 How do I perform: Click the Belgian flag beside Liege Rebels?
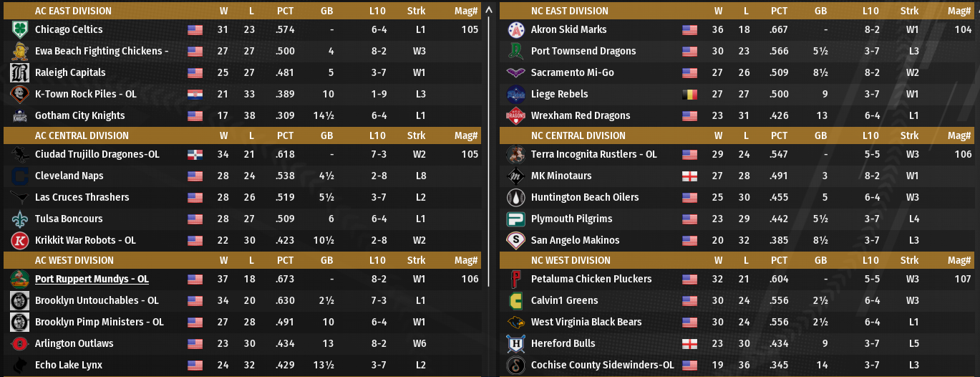click(689, 95)
